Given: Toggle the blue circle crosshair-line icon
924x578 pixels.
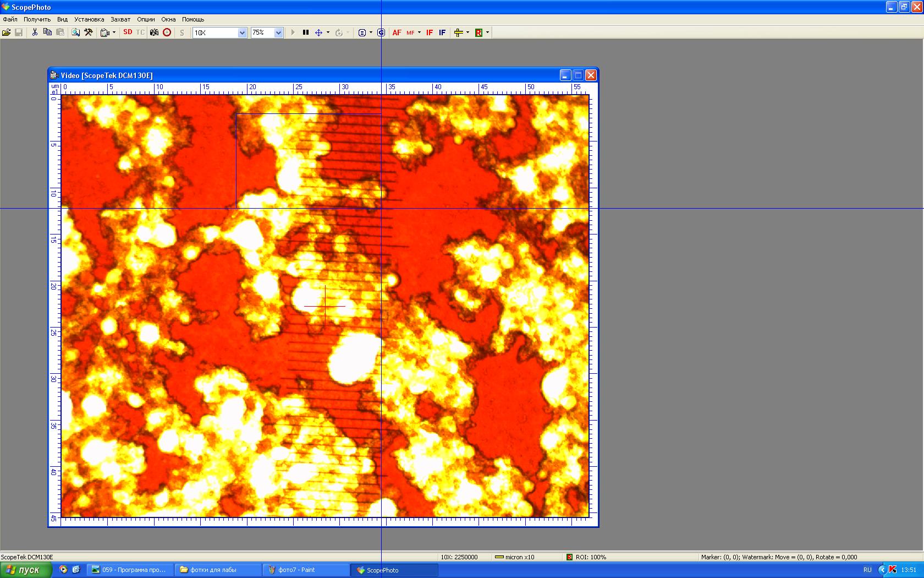Looking at the screenshot, I should click(x=381, y=32).
